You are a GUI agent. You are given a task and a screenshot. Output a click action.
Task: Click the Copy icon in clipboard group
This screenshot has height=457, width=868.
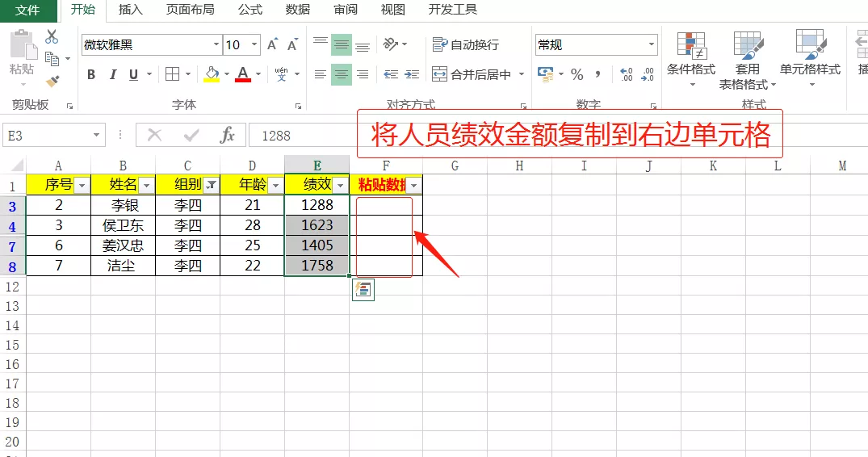52,59
